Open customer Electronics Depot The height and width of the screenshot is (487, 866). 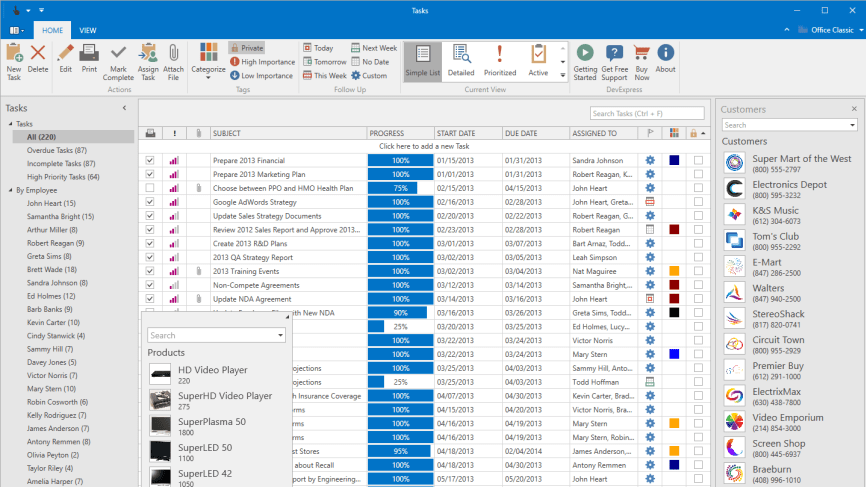click(x=789, y=189)
